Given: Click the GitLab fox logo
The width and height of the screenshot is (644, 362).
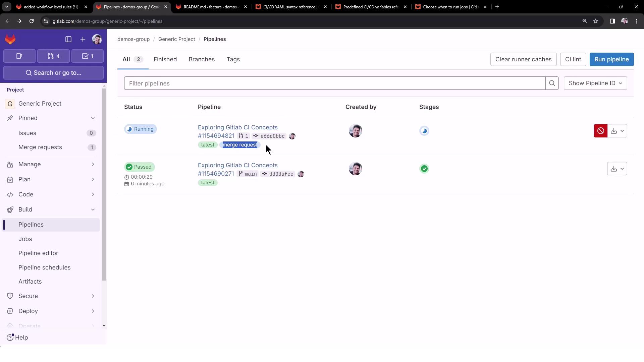Looking at the screenshot, I should pos(10,40).
